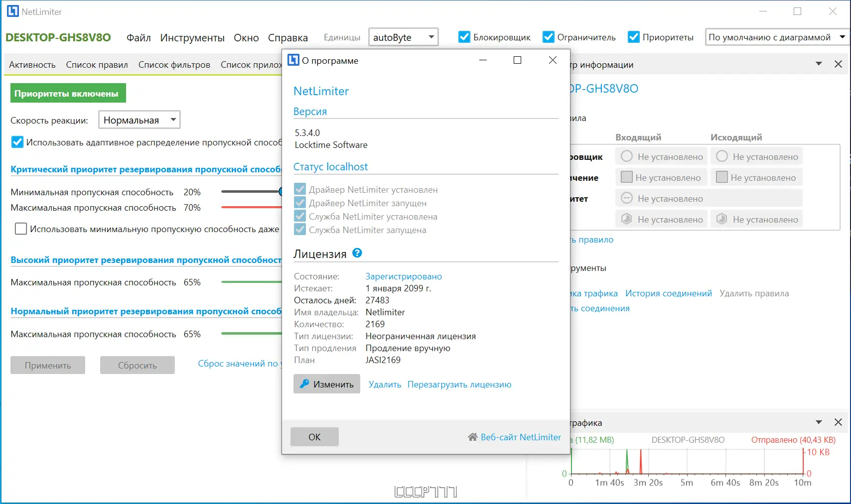Image resolution: width=851 pixels, height=504 pixels.
Task: Click the Сбросить button
Action: click(138, 365)
